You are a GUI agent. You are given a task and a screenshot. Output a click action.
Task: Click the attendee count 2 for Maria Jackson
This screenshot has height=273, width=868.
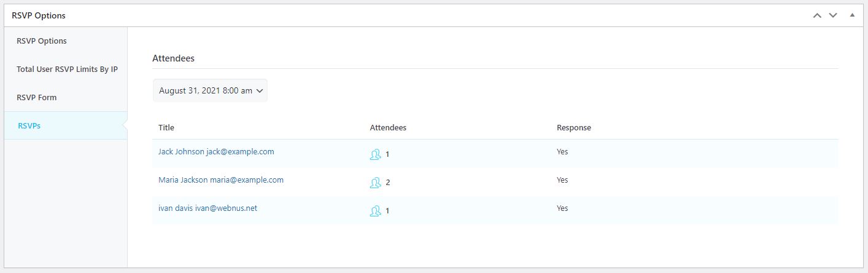[x=388, y=183]
